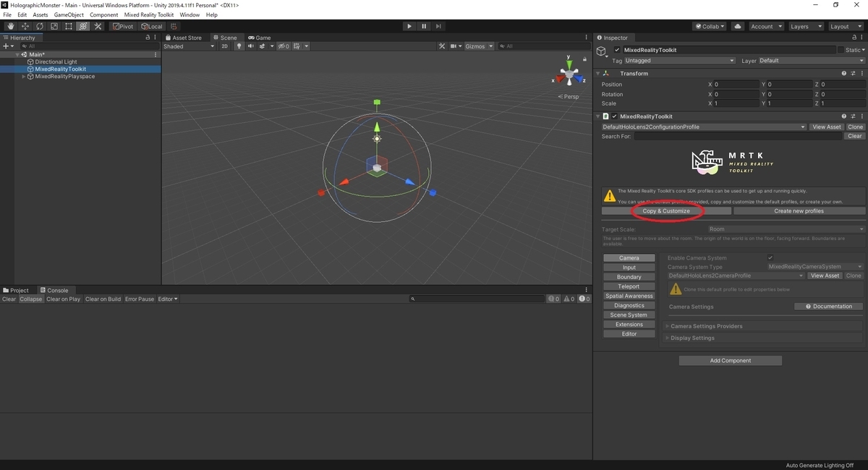Click the Hierarchy panel lock icon
The height and width of the screenshot is (470, 868).
tap(148, 38)
